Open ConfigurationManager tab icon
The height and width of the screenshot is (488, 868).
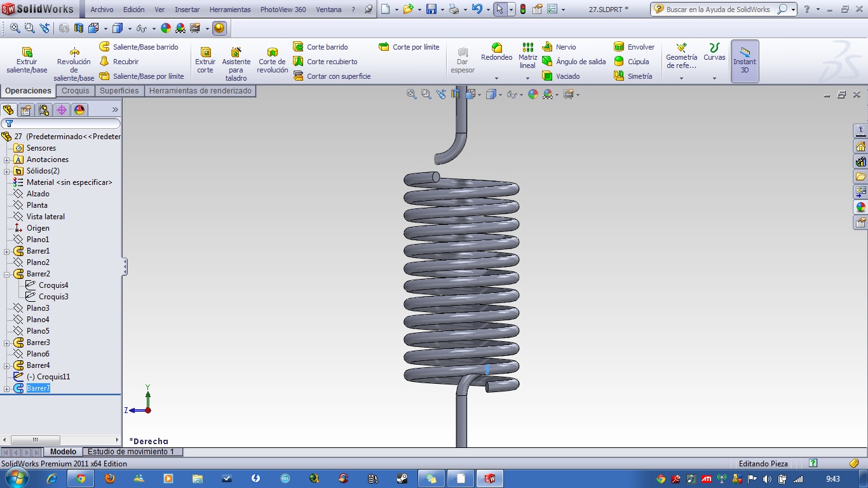(44, 110)
